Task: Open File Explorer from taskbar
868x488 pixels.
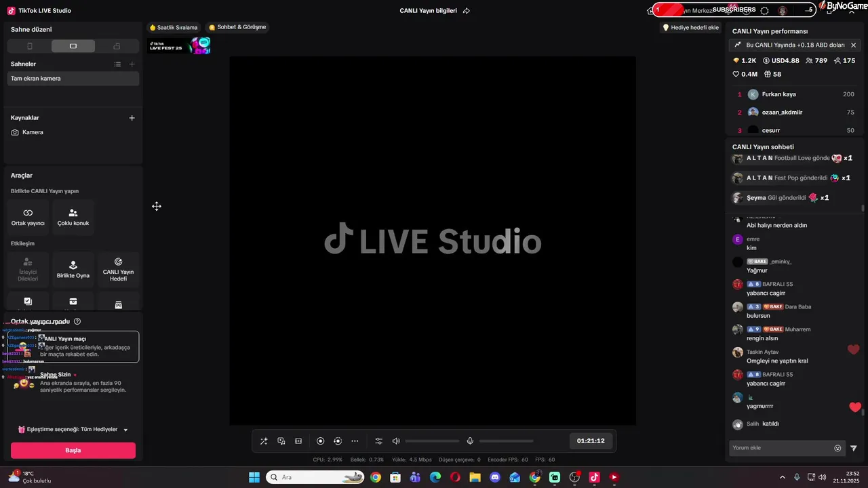Action: click(475, 477)
